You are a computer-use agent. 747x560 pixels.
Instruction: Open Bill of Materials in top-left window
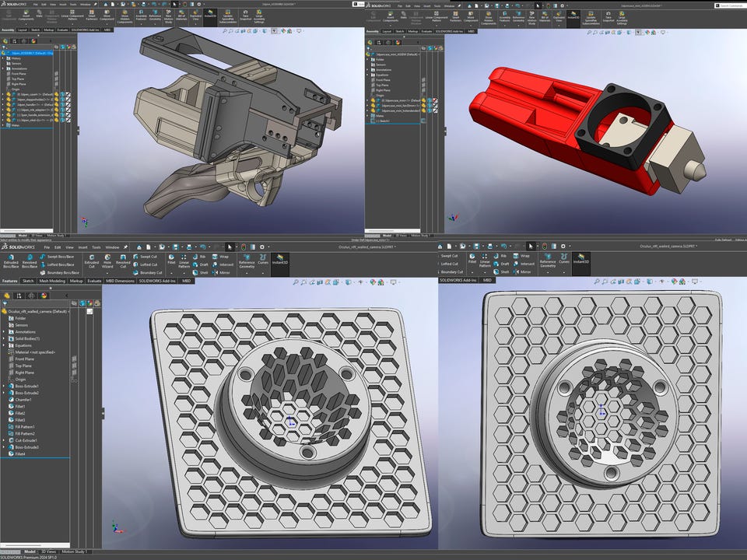181,16
